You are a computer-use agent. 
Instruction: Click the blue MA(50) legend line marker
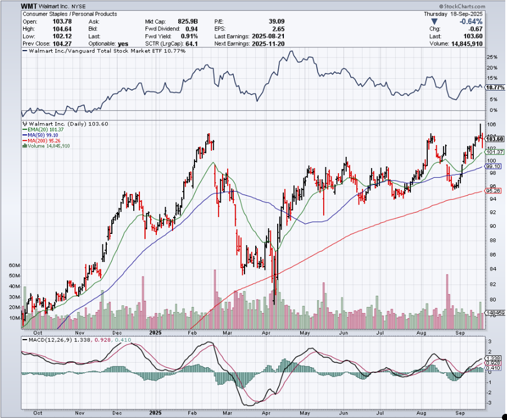(x=25, y=135)
